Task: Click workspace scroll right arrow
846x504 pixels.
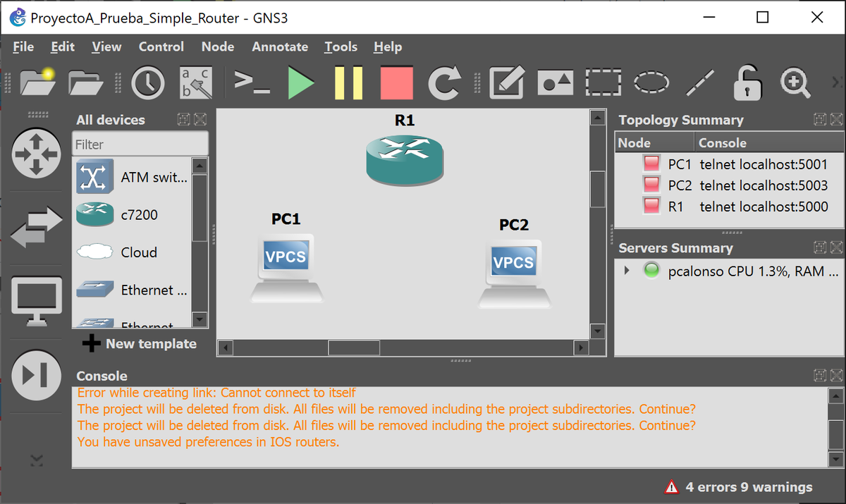Action: (580, 348)
